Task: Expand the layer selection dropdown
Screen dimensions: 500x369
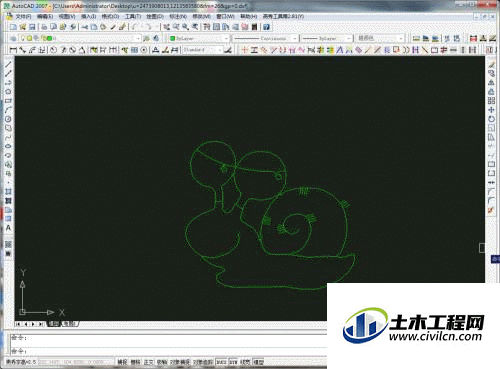Action: point(138,39)
